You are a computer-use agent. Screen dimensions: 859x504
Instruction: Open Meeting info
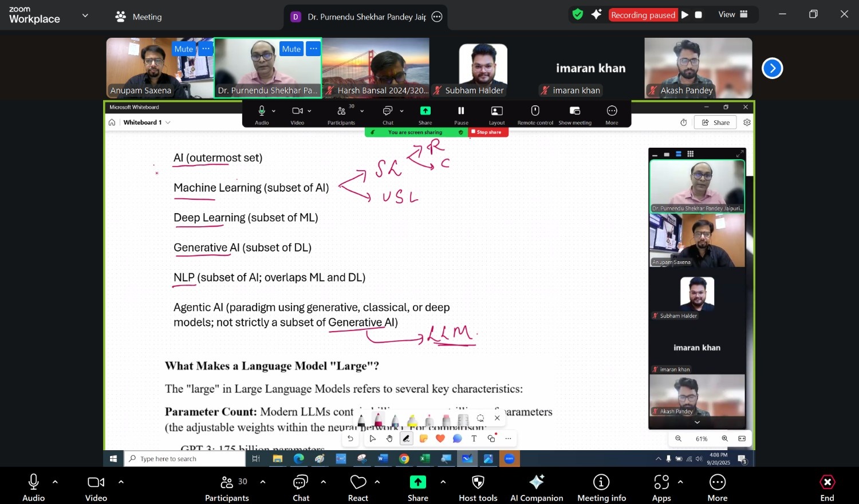[601, 487]
